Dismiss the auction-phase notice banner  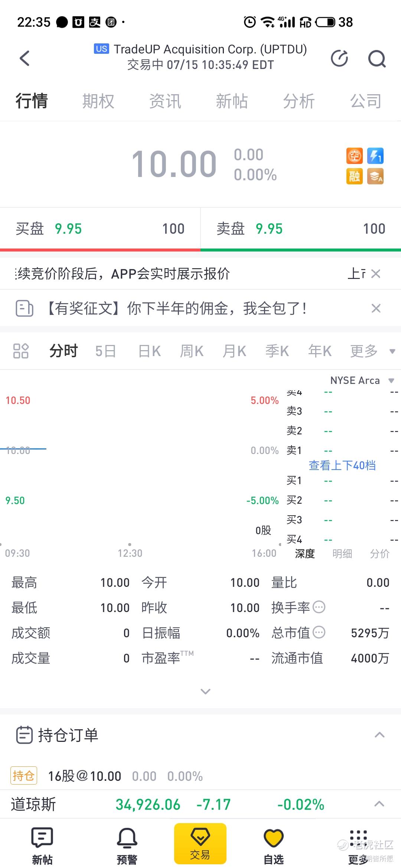point(376,274)
